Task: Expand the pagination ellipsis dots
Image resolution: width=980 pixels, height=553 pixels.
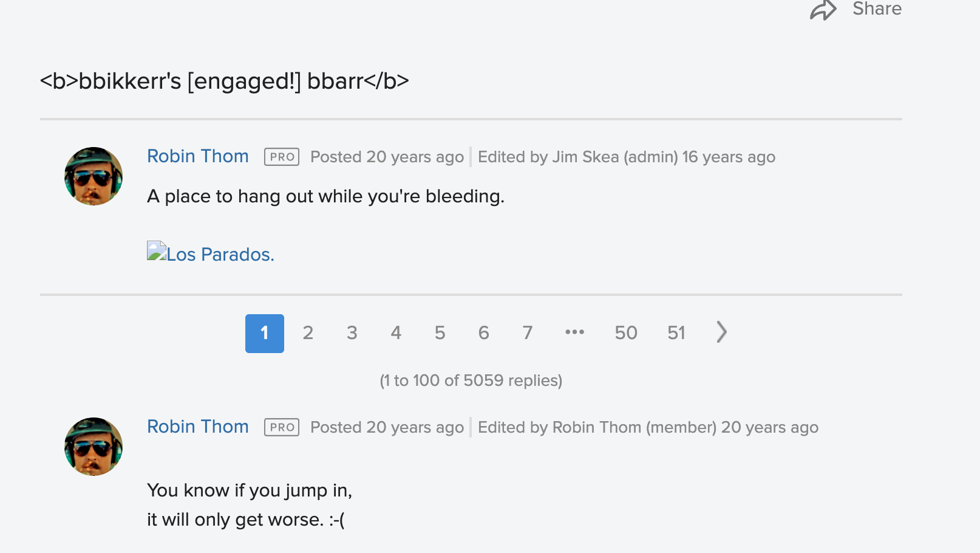Action: (x=574, y=332)
